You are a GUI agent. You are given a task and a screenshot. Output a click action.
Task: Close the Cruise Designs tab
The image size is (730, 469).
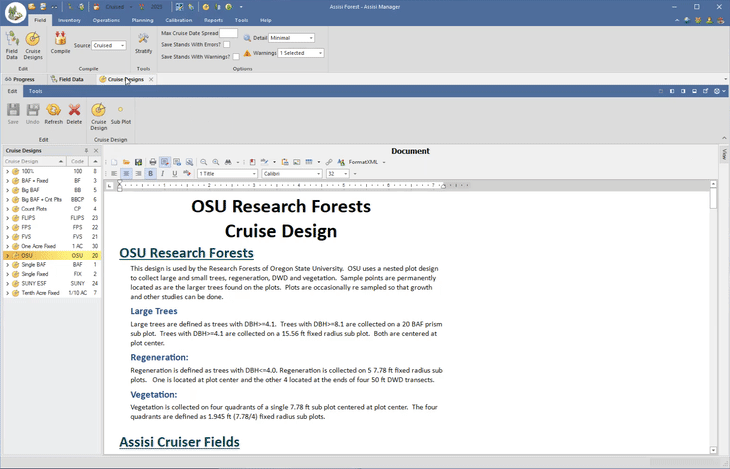(151, 80)
